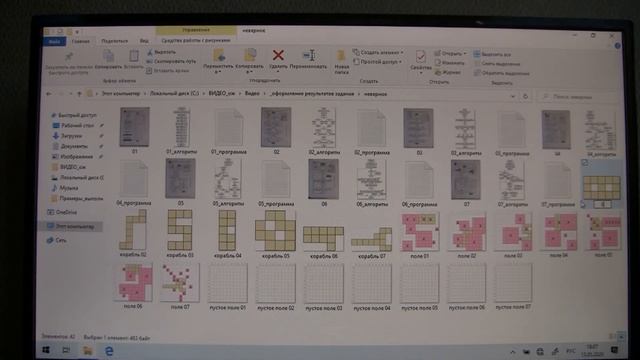Screen dimensions: 640x360
Task: Select the image корабль 03
Action: point(180,234)
